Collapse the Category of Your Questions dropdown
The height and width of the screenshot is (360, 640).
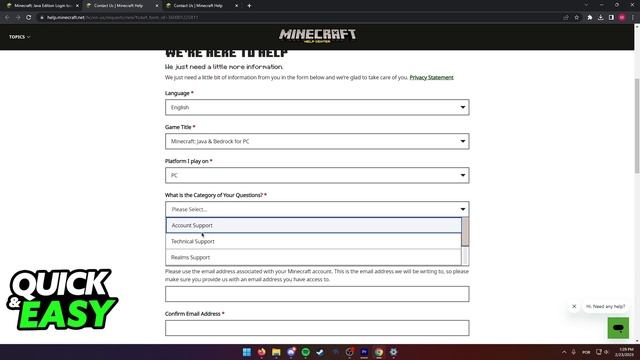pyautogui.click(x=317, y=209)
